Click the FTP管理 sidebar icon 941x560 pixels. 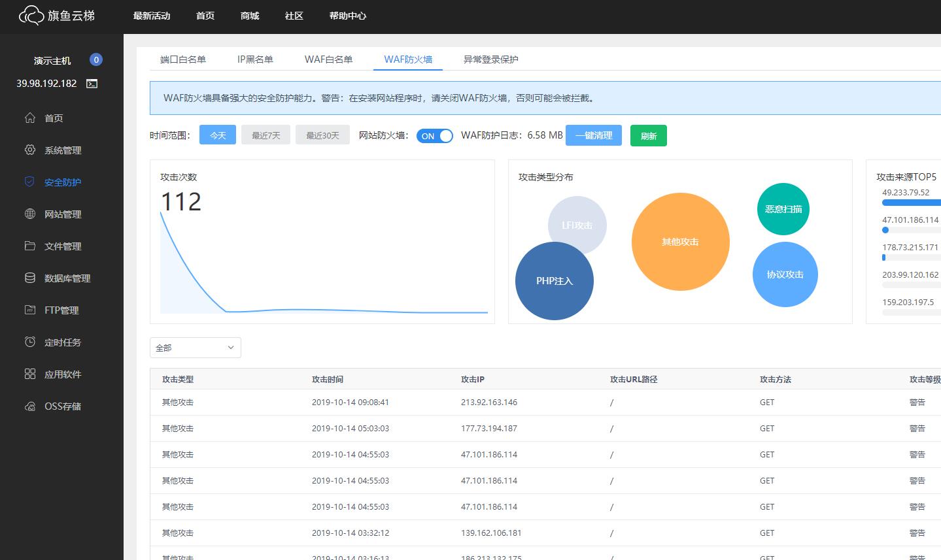[30, 310]
